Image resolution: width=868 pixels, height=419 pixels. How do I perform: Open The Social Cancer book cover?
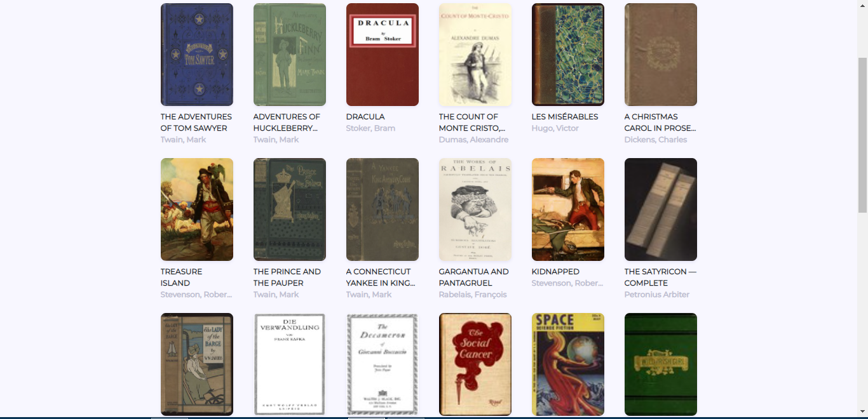pyautogui.click(x=475, y=364)
